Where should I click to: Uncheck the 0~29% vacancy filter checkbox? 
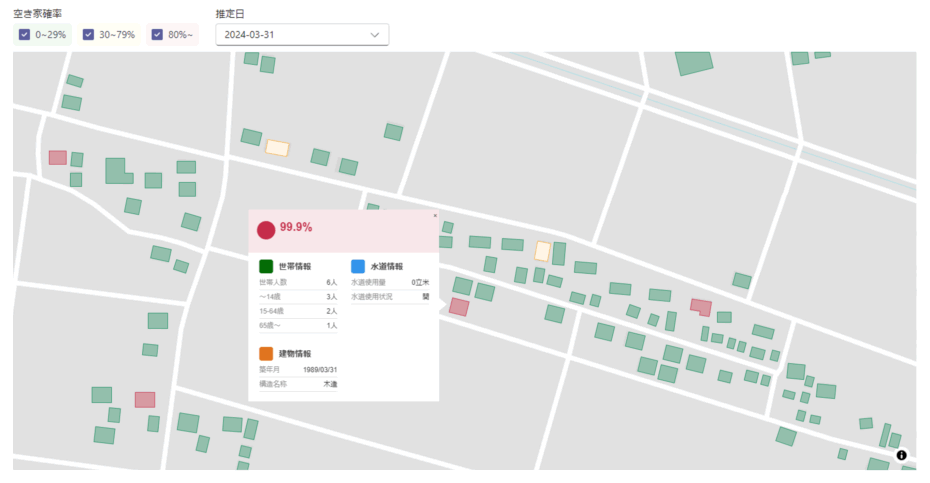pyautogui.click(x=25, y=35)
